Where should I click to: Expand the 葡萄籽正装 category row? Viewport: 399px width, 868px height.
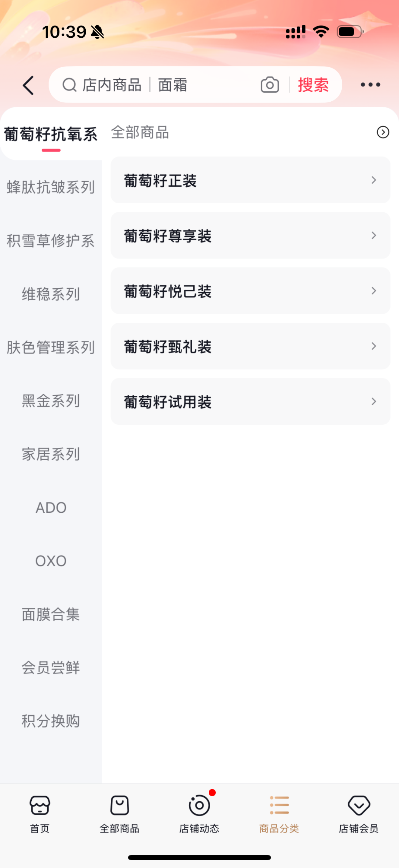tap(250, 180)
